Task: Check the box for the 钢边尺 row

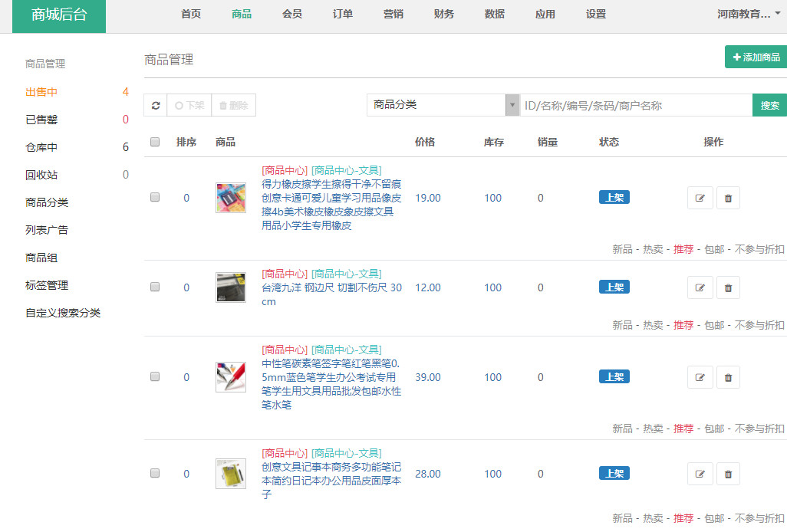Action: click(155, 287)
